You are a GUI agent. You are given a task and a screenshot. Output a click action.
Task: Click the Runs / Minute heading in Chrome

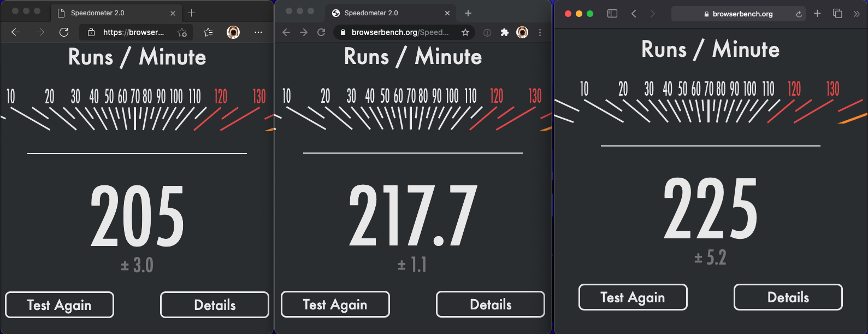[x=413, y=57]
